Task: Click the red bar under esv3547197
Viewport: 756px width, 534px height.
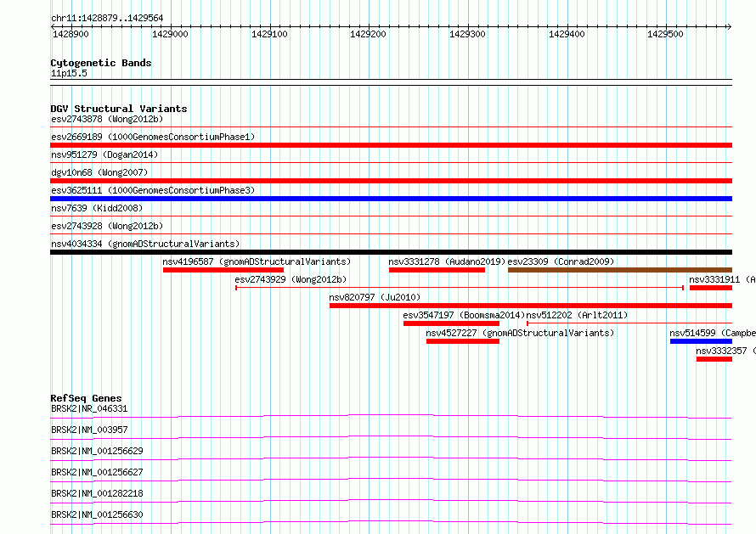Action: [451, 323]
